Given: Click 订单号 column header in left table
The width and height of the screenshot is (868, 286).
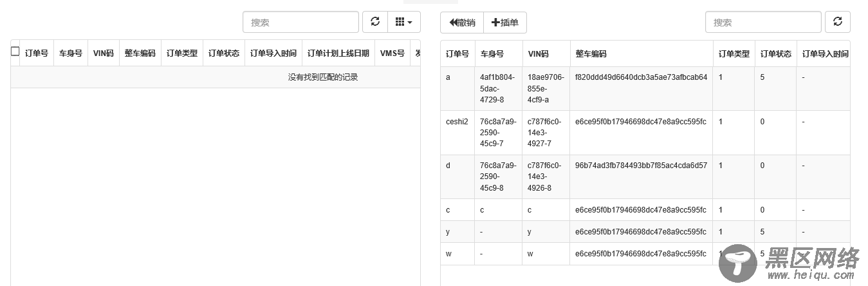Looking at the screenshot, I should [37, 53].
